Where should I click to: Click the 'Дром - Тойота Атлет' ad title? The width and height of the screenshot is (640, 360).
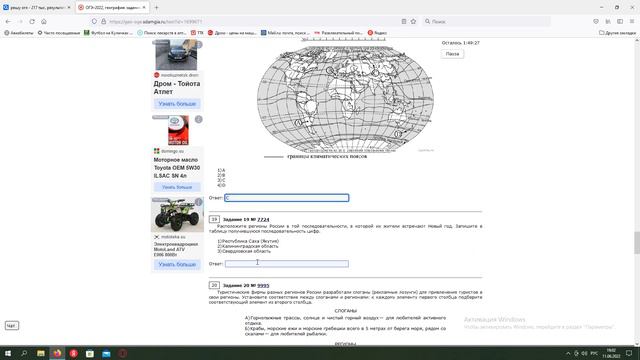pos(177,88)
